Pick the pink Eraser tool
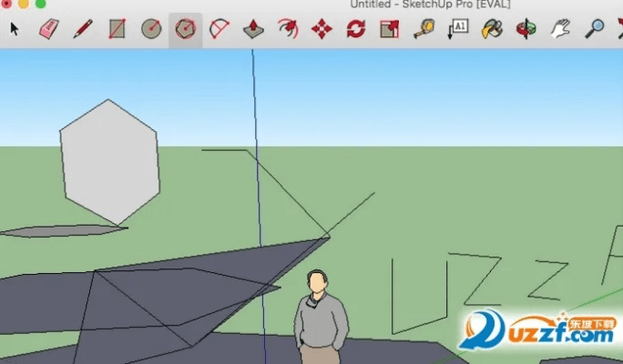 point(48,29)
